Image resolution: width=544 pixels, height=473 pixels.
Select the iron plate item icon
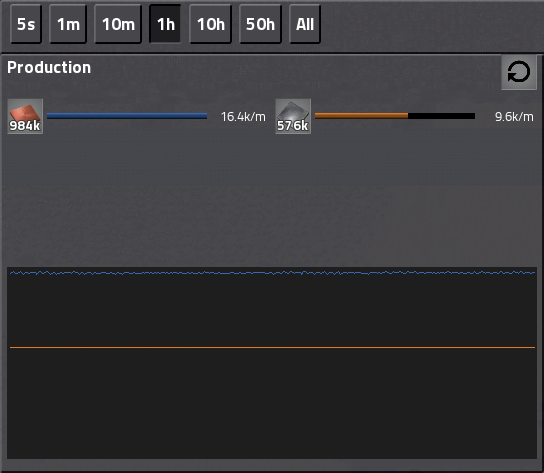click(x=293, y=116)
